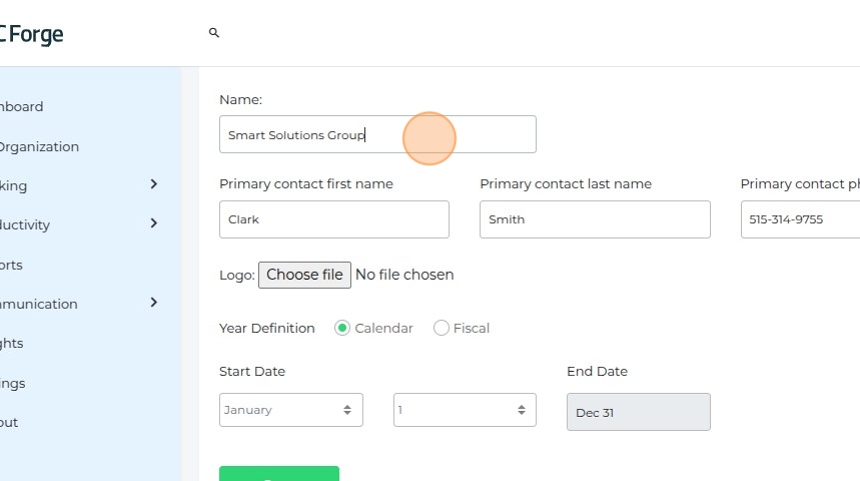This screenshot has width=860, height=481.
Task: Open the start day number dropdown
Action: coord(464,410)
